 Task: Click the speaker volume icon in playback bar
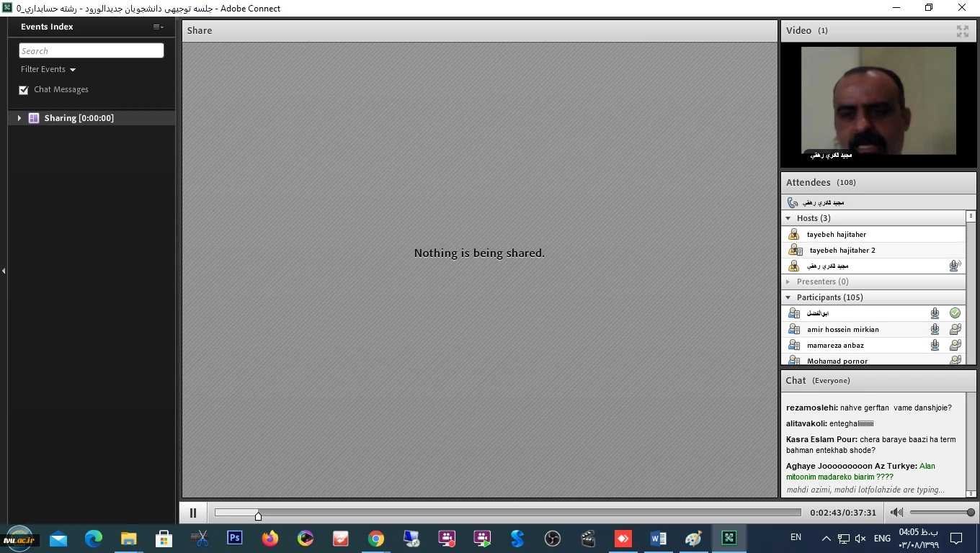[896, 513]
